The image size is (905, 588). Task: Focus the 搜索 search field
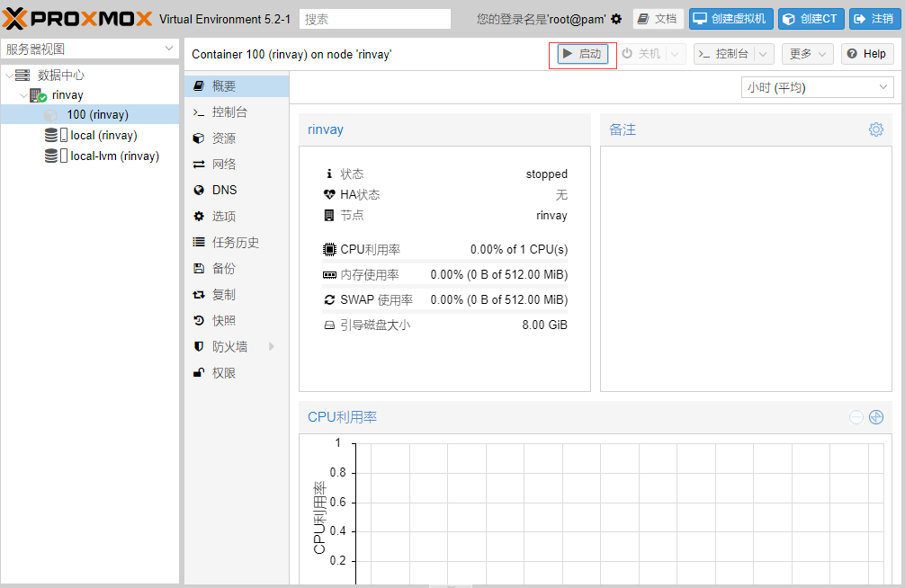tap(375, 19)
